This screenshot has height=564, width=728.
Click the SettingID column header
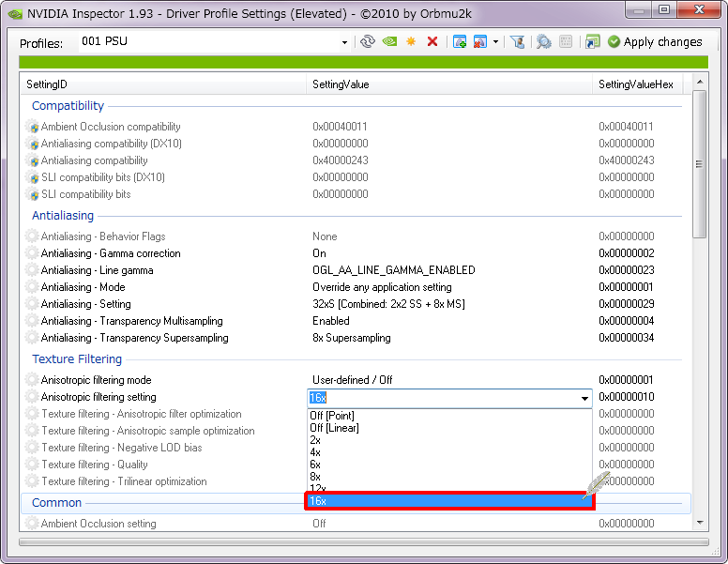pos(163,84)
